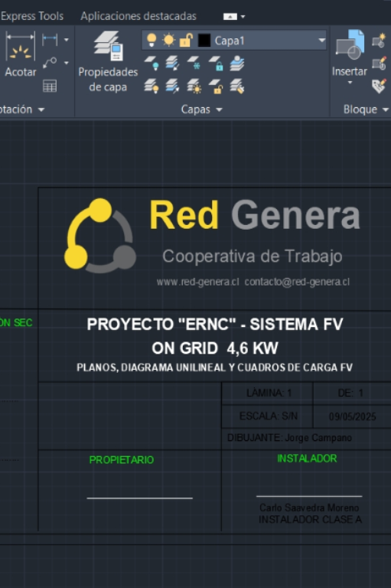The width and height of the screenshot is (391, 588).
Task: Select the 'ON GRID 4,6 KW' text
Action: pos(215,348)
